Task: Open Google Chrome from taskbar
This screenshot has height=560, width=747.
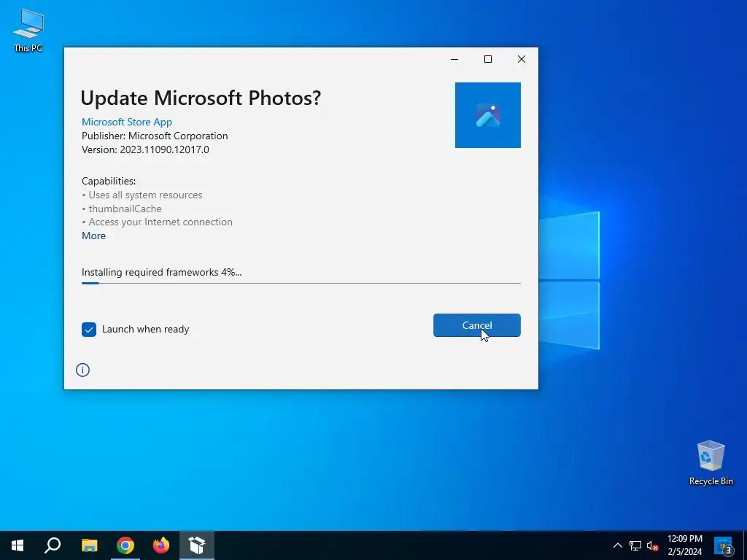Action: (125, 545)
